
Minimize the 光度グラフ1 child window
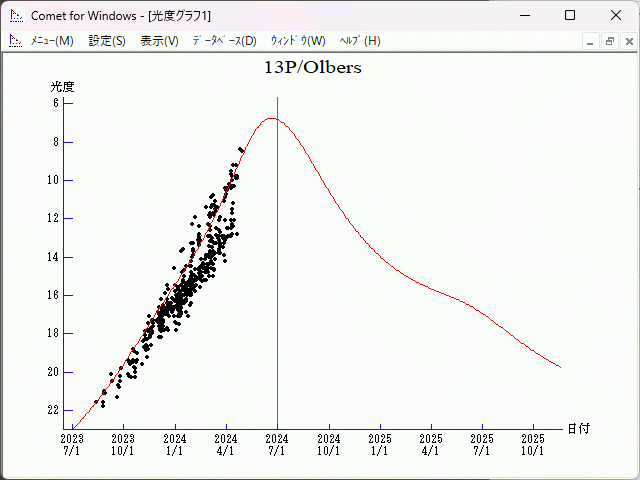(590, 41)
